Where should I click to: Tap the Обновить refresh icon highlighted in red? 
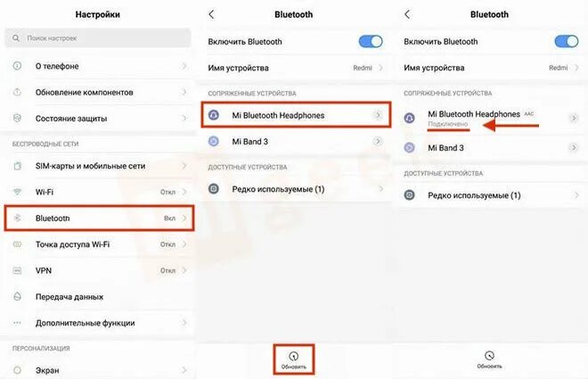(x=294, y=356)
